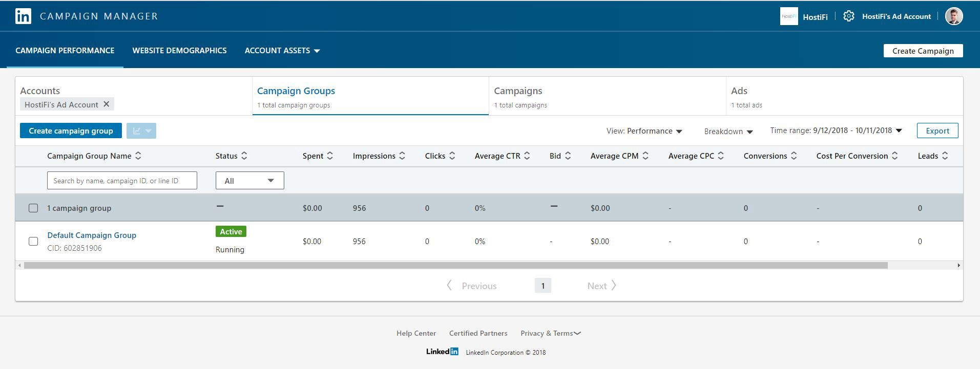Open the Certified Partners footer link
The height and width of the screenshot is (369, 980).
[x=478, y=333]
